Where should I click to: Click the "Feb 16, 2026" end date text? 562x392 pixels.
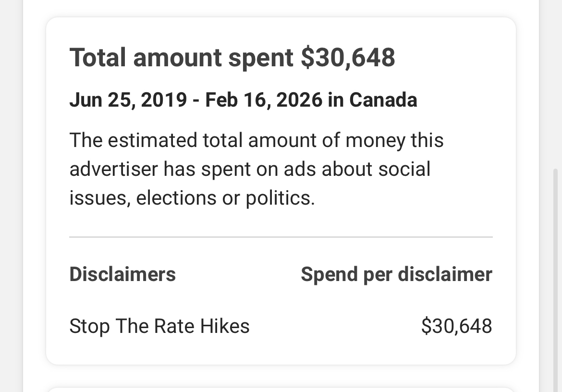pos(263,100)
